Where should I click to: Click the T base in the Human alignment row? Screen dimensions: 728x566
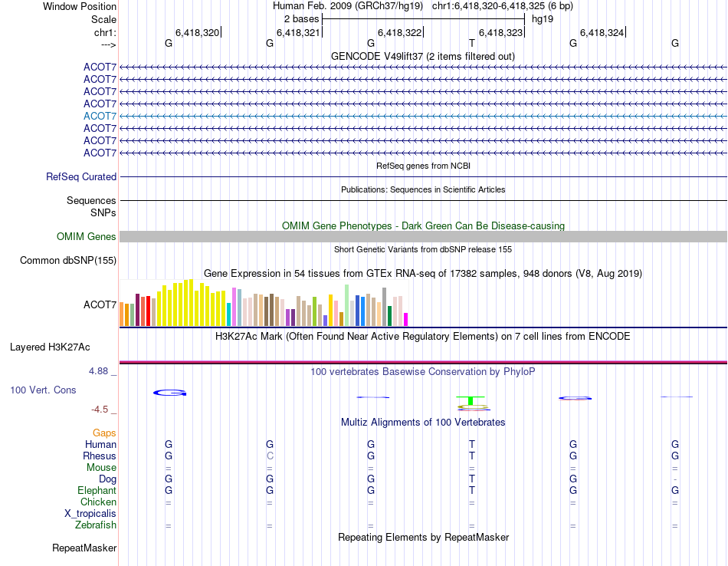pos(472,445)
